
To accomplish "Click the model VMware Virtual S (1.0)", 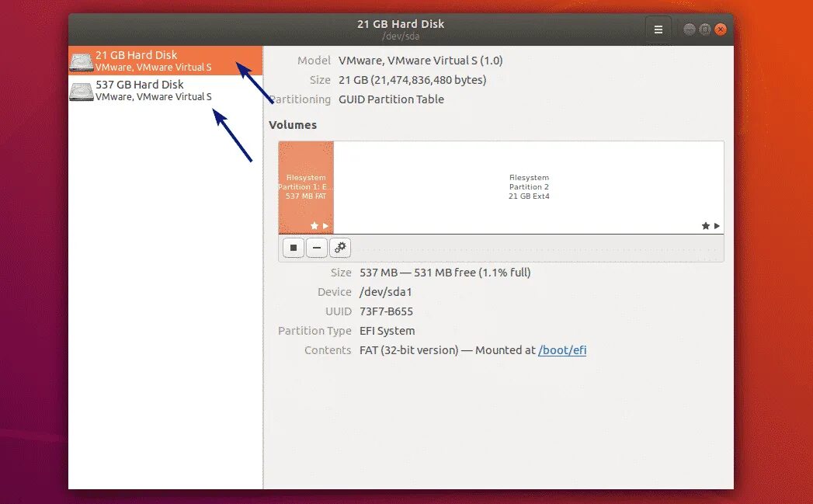I will click(x=421, y=61).
